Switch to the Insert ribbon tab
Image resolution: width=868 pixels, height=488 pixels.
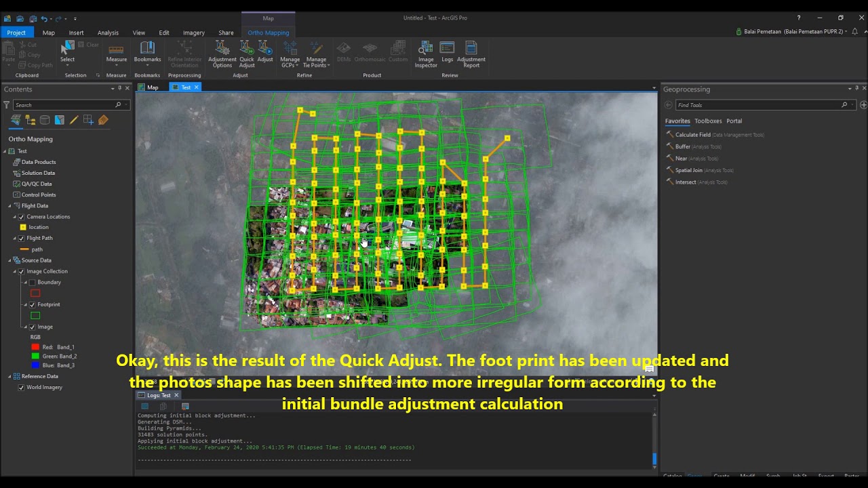pos(76,33)
